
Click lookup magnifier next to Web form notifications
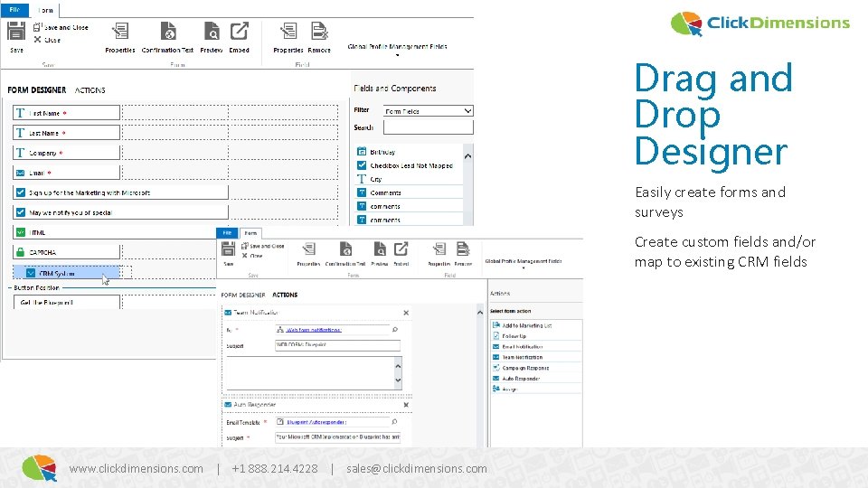pos(395,330)
